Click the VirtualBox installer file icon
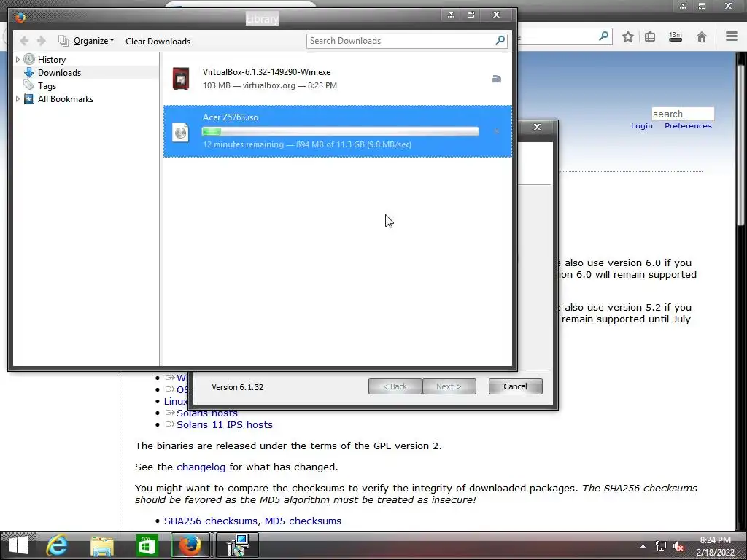This screenshot has width=747, height=560. 181,79
